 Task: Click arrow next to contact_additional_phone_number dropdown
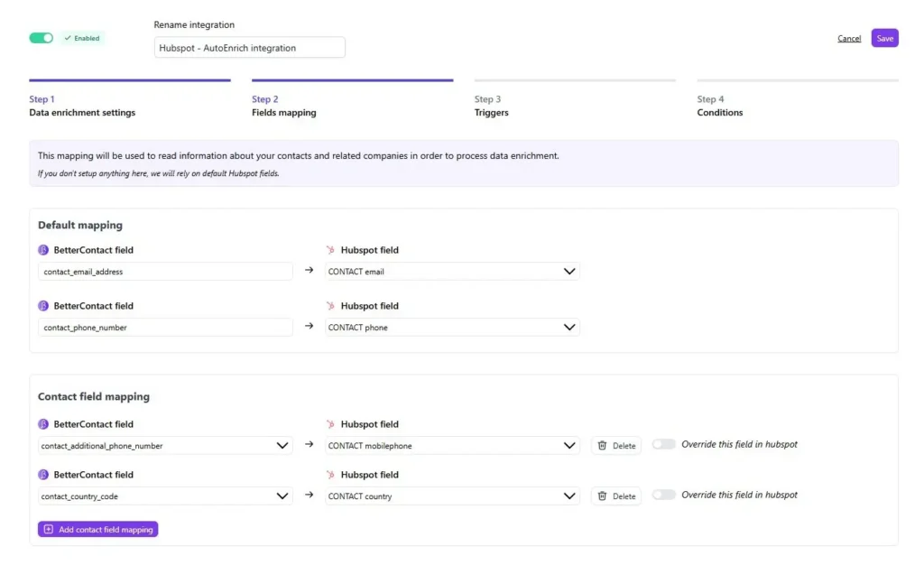(x=309, y=444)
